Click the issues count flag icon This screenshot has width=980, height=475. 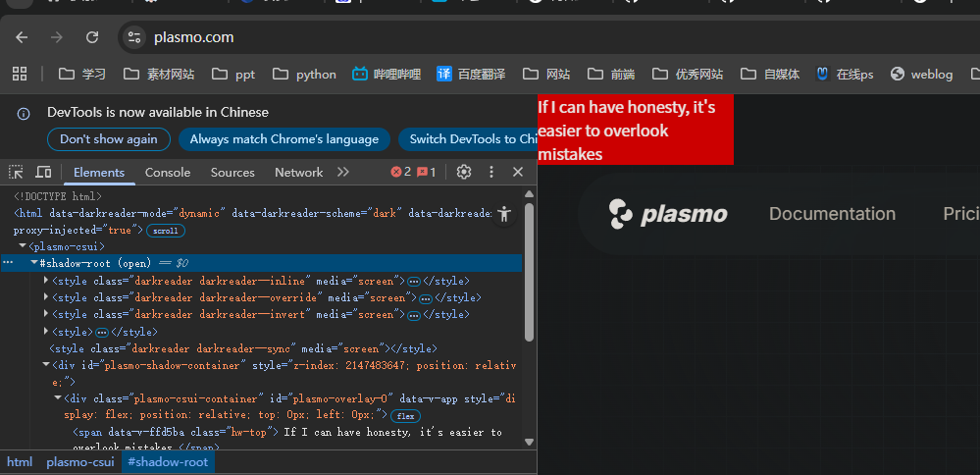(x=427, y=172)
